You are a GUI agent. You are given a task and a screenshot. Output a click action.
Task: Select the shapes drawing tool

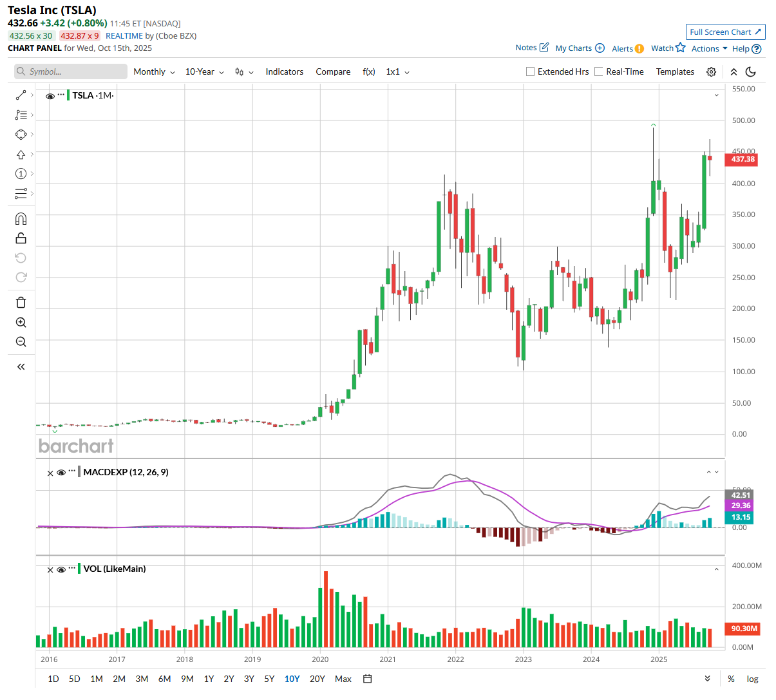point(21,135)
